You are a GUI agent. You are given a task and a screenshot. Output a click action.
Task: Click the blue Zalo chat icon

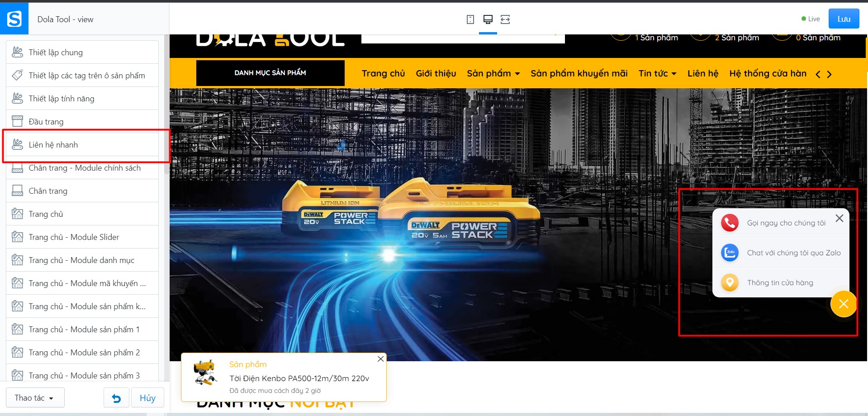[730, 253]
